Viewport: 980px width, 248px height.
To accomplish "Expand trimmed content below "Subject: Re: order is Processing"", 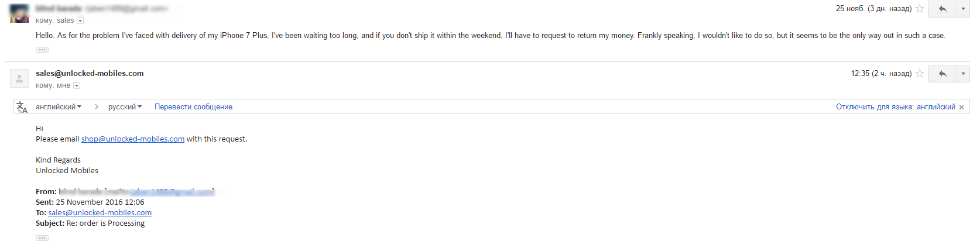I will point(42,238).
